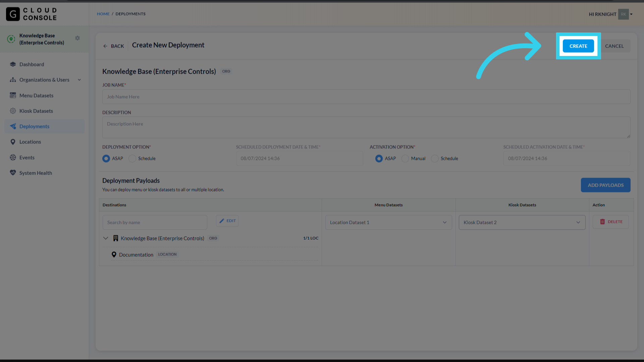644x362 pixels.
Task: Click the Kiosk Datasets gear icon
Action: click(x=13, y=111)
